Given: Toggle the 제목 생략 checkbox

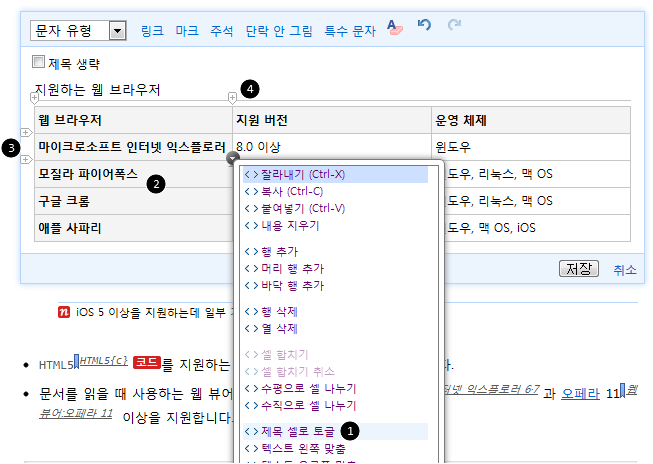Looking at the screenshot, I should 38,62.
